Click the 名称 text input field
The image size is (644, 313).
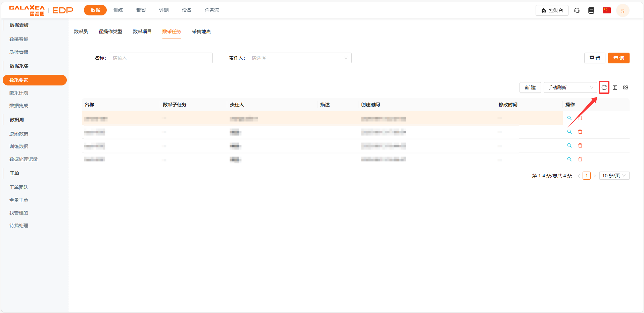coord(160,58)
